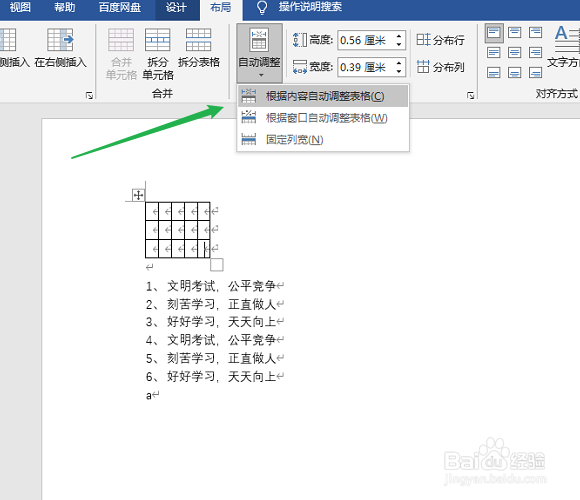The width and height of the screenshot is (580, 500).
Task: Click the table move handle
Action: [138, 195]
